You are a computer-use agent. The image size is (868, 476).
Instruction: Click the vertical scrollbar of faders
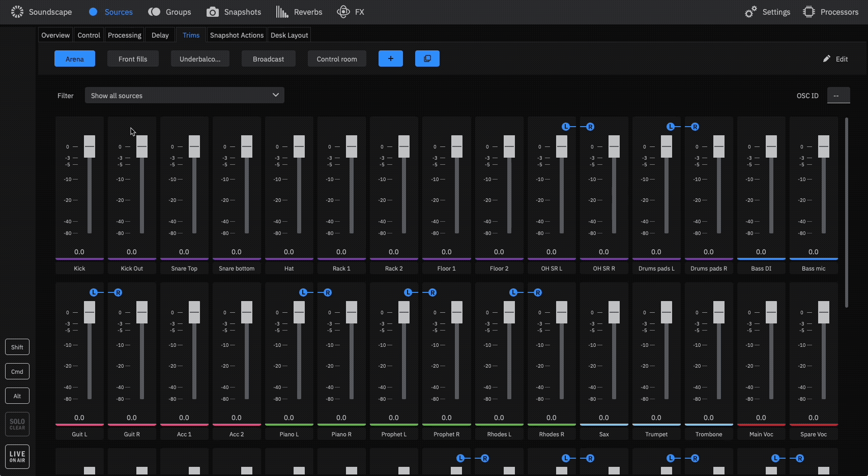pos(847,213)
